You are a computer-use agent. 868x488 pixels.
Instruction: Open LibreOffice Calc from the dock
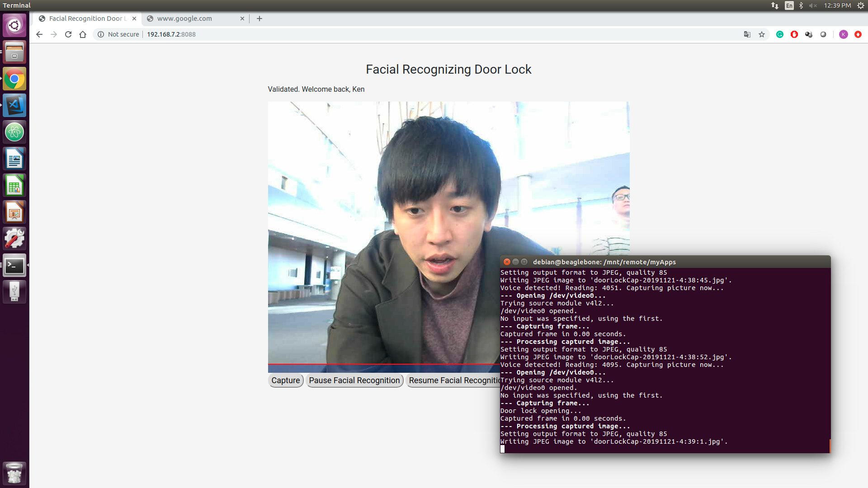[14, 185]
